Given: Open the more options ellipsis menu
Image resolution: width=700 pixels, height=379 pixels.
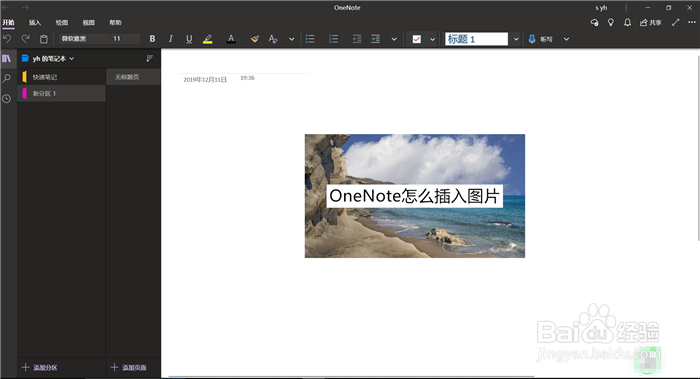Looking at the screenshot, I should 692,22.
